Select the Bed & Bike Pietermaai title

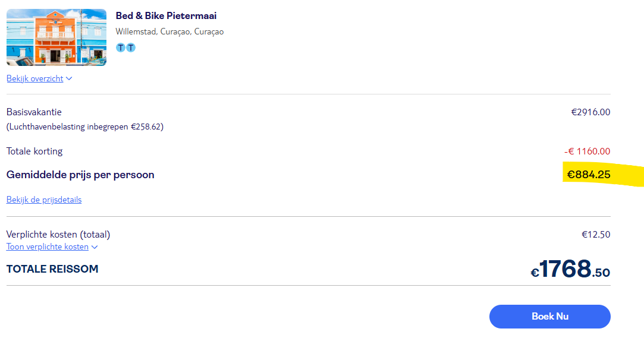(166, 16)
